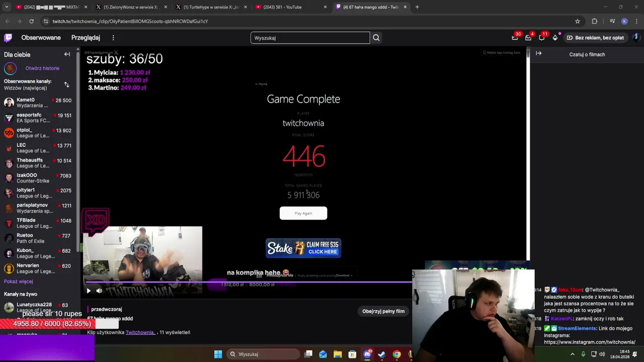Click the Twitch search field
644x362 pixels.
[x=310, y=38]
